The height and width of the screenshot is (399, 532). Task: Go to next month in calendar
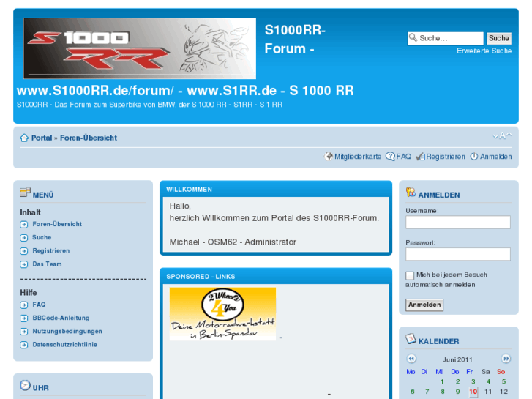506,359
